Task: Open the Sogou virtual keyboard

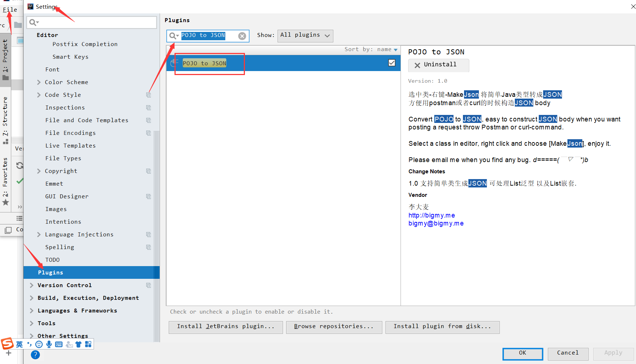Action: point(58,344)
